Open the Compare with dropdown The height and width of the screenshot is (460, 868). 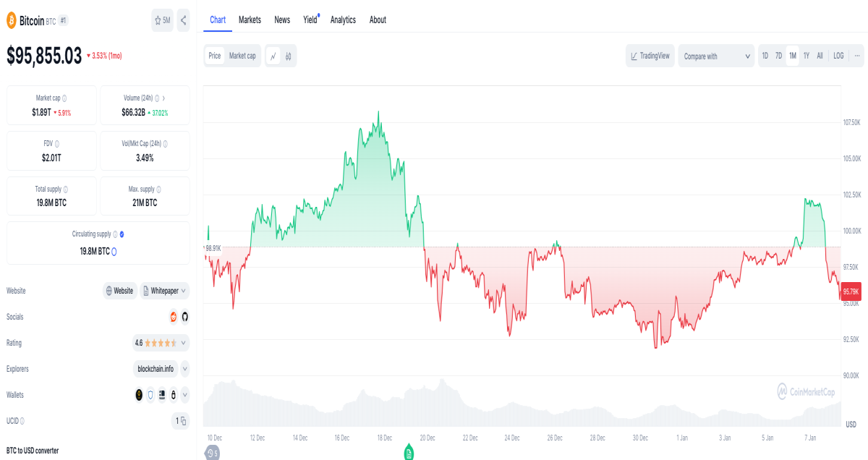tap(716, 56)
